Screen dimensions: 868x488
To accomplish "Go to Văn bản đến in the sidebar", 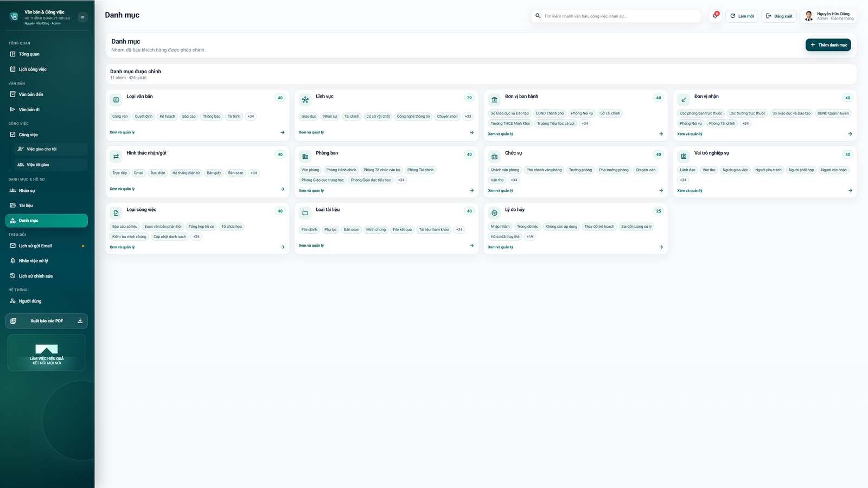I will click(x=47, y=94).
